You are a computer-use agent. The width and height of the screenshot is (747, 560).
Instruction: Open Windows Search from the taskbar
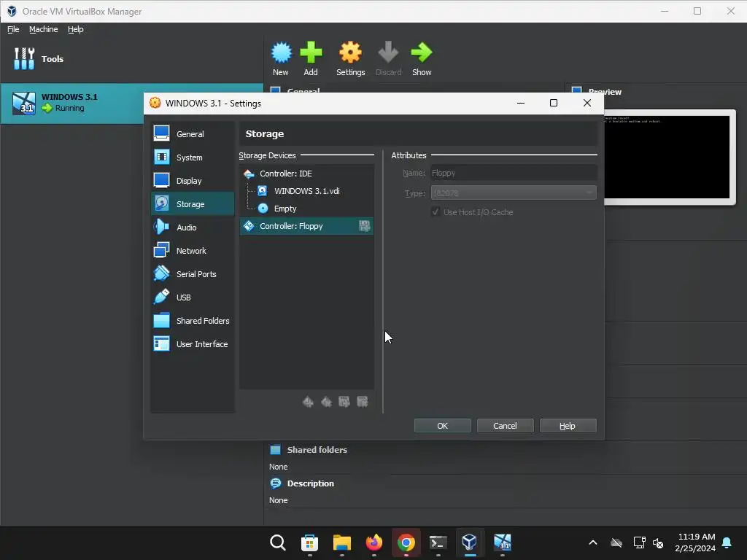(278, 542)
